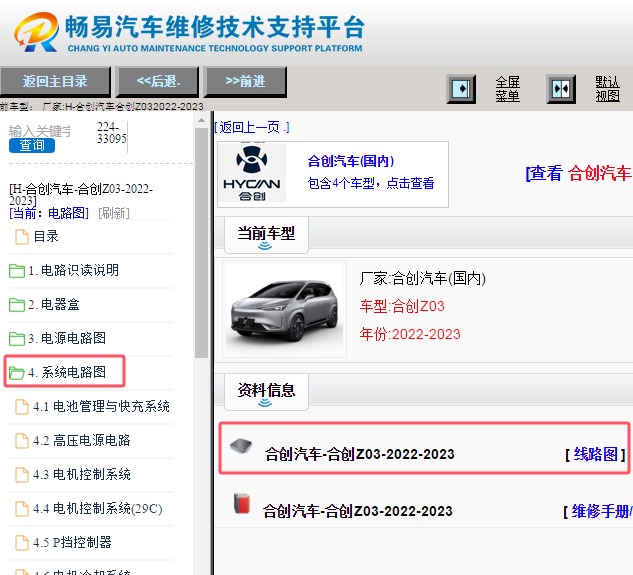Image resolution: width=633 pixels, height=575 pixels.
Task: Click 合创汽车-合创Z03-2022-2023 title in 维修手册 row
Action: 357,511
